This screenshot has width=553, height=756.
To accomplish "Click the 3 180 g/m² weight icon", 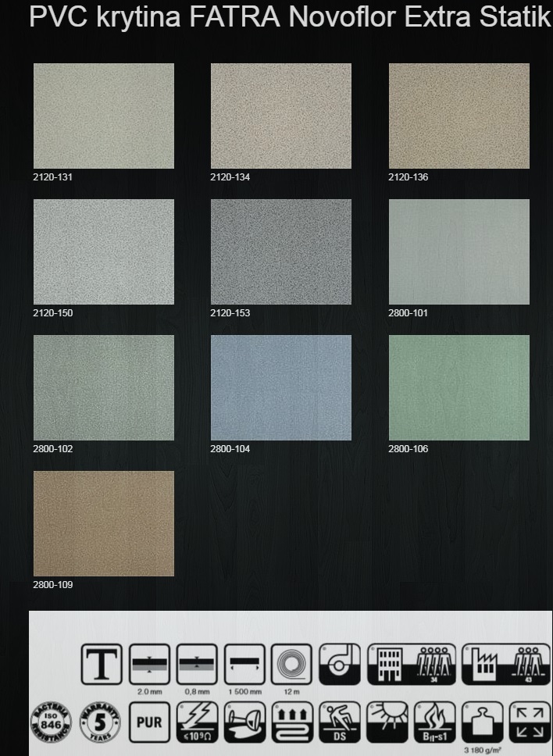I will point(482,722).
